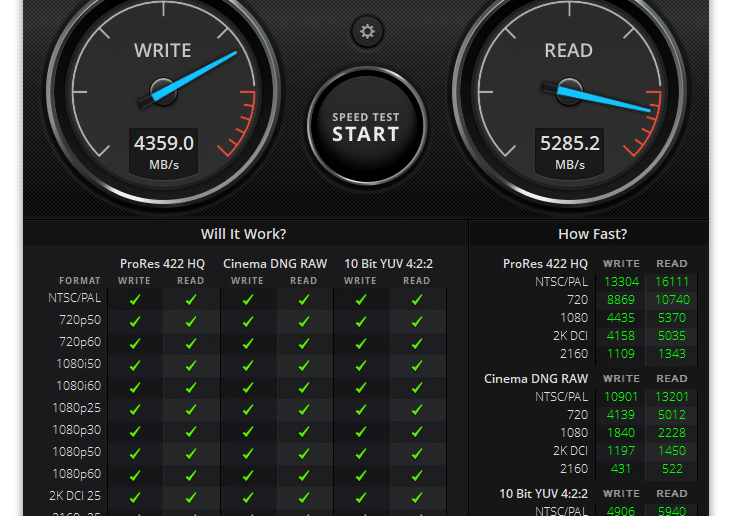This screenshot has height=516, width=732.
Task: Click the 720p60 format row label
Action: click(x=80, y=342)
